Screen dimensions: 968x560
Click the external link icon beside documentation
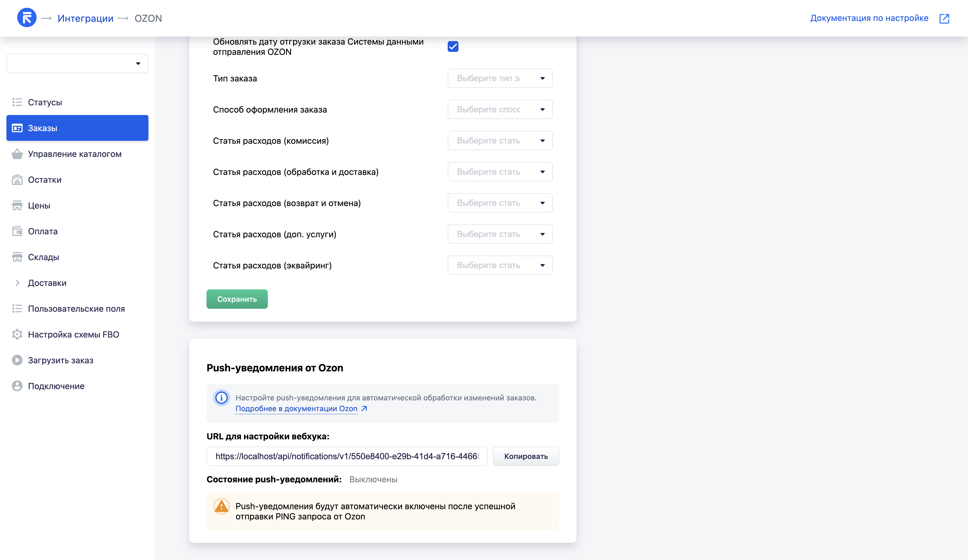[944, 19]
